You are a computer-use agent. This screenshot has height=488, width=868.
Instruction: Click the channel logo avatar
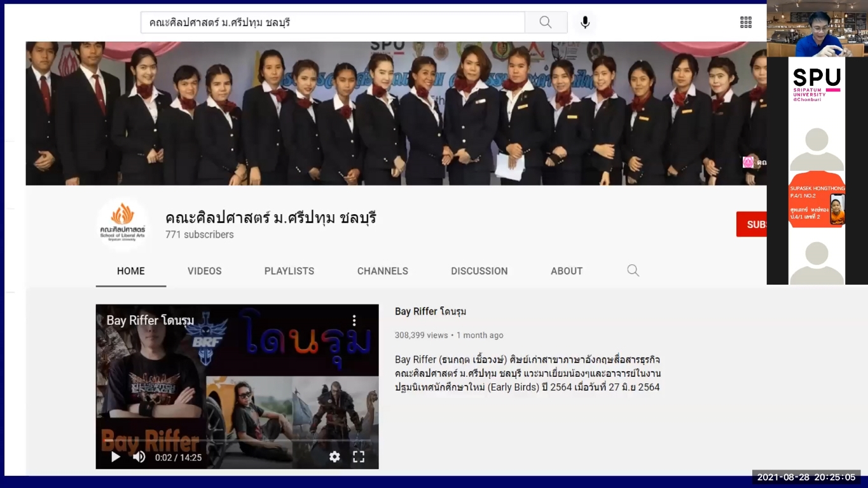point(122,224)
